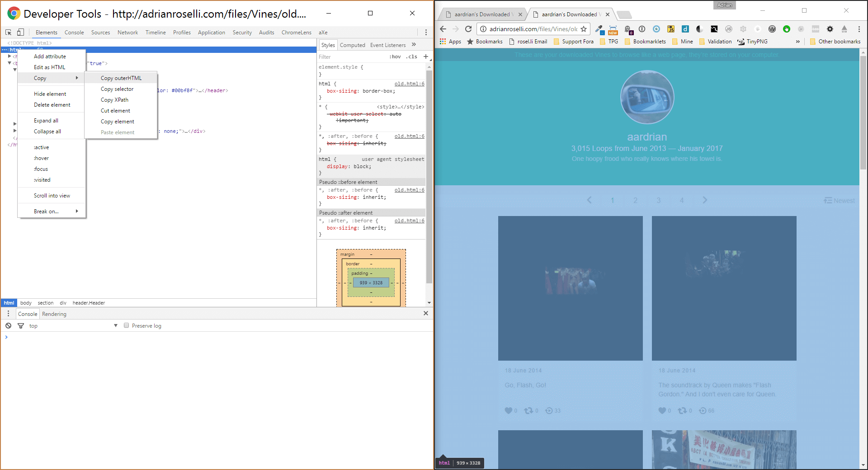Bookmark this page with the star icon
This screenshot has height=470, width=868.
click(584, 29)
